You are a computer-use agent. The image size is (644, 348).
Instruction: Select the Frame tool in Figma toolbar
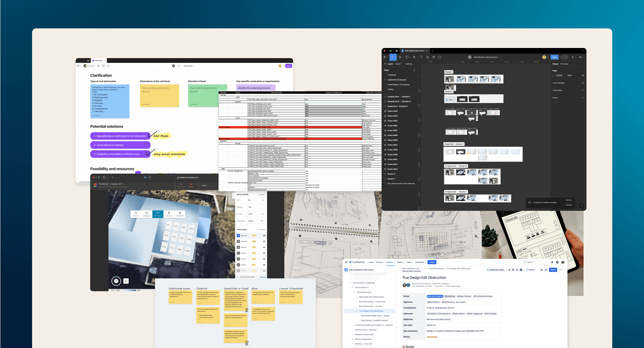(x=400, y=57)
